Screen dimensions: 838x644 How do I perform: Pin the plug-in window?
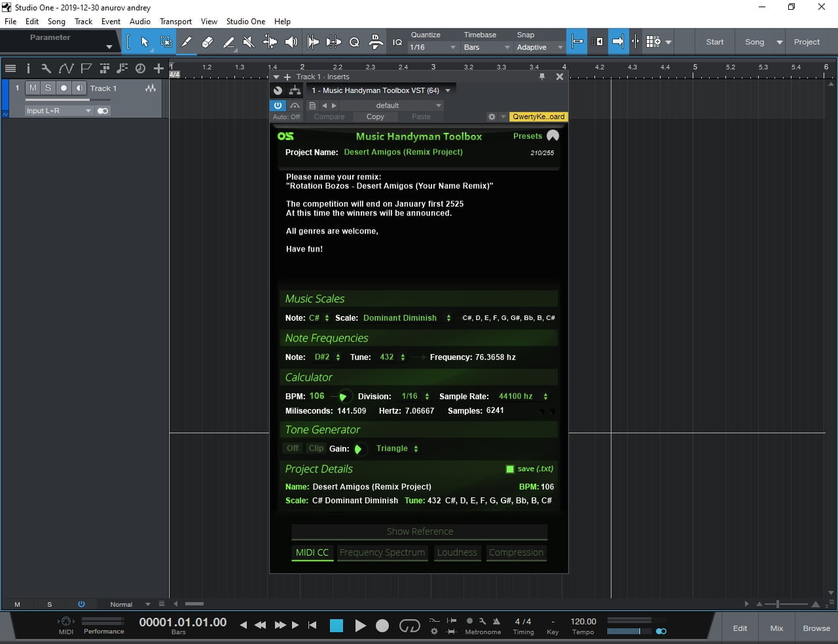[x=542, y=77]
